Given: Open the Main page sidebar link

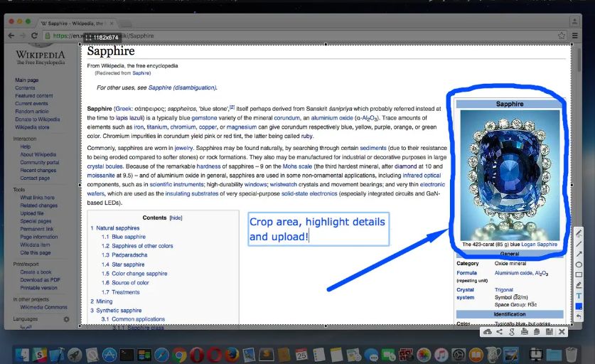Looking at the screenshot, I should point(26,80).
